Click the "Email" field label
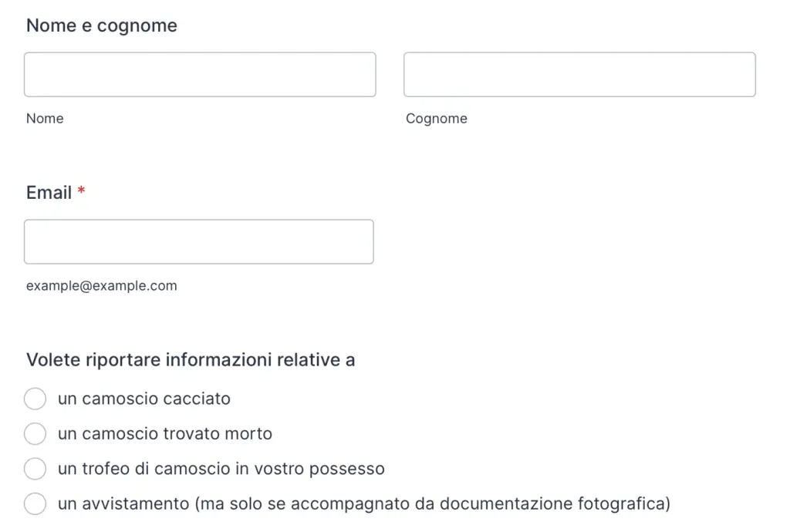The image size is (790, 532). coord(49,193)
